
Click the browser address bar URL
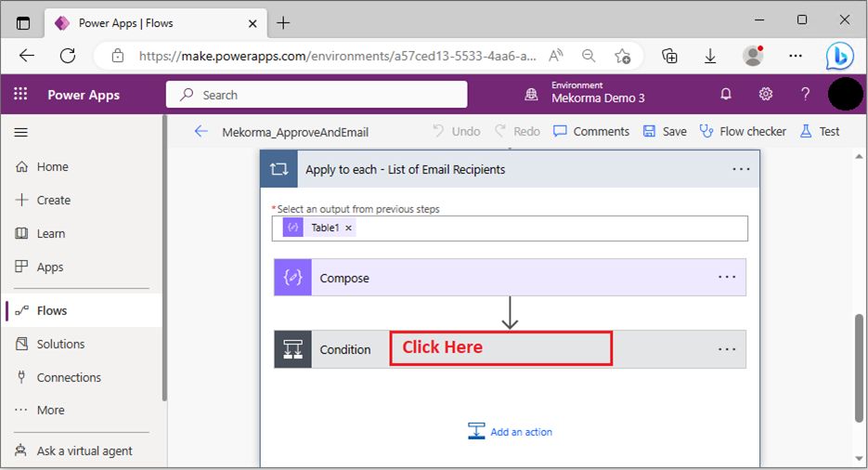[337, 56]
